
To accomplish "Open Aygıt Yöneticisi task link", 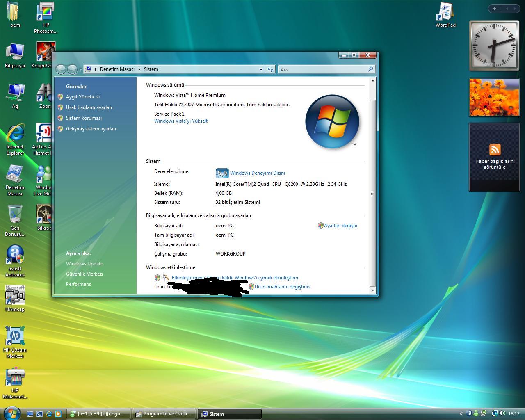I will tap(83, 97).
